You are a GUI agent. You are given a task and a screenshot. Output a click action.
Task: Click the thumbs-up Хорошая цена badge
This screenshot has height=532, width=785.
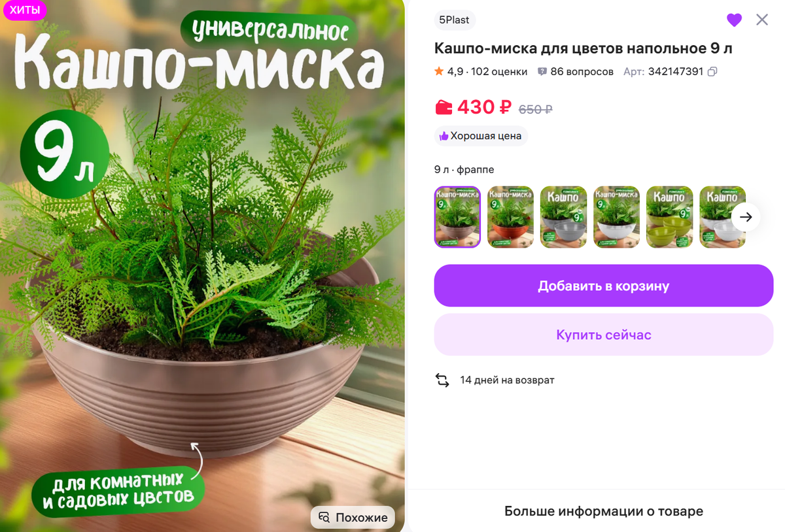tap(481, 136)
